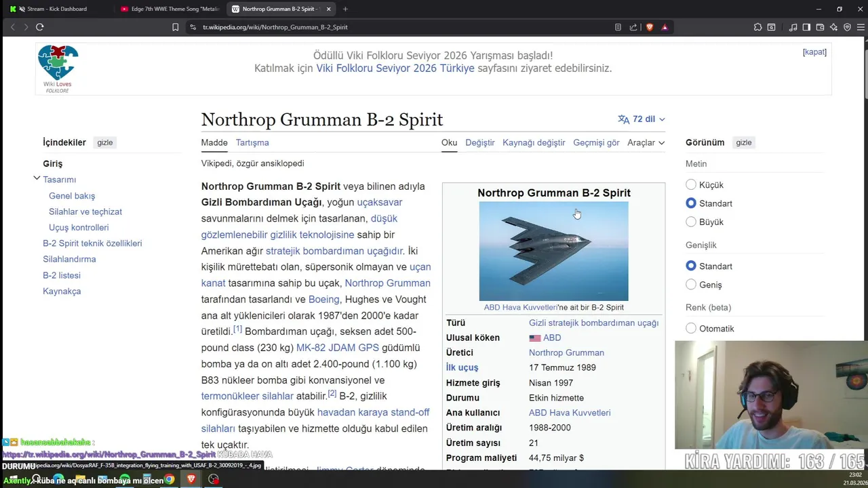The width and height of the screenshot is (868, 488).
Task: Open the Boeing link in the article
Action: (x=323, y=299)
